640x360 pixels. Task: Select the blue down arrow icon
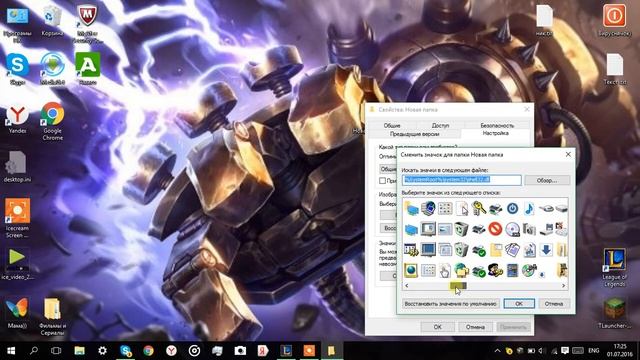546,249
